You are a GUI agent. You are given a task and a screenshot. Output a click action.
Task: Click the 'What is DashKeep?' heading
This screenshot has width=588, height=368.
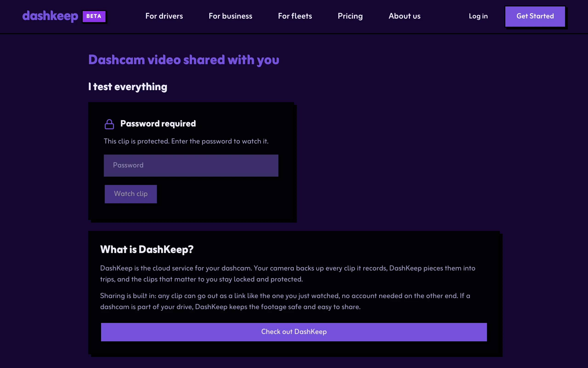[147, 250]
